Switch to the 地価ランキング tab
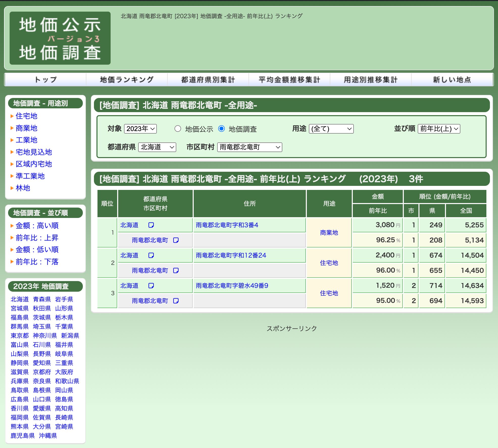 coord(127,79)
